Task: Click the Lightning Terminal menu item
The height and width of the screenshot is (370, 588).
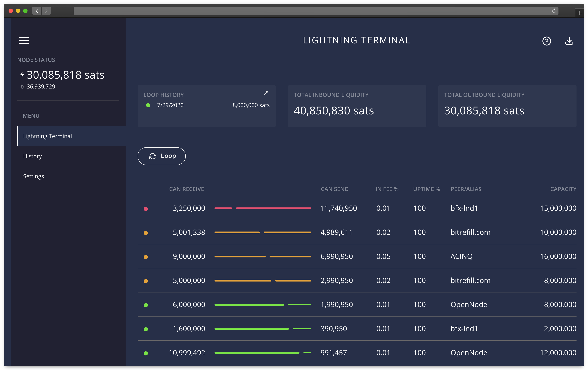Action: [x=48, y=136]
